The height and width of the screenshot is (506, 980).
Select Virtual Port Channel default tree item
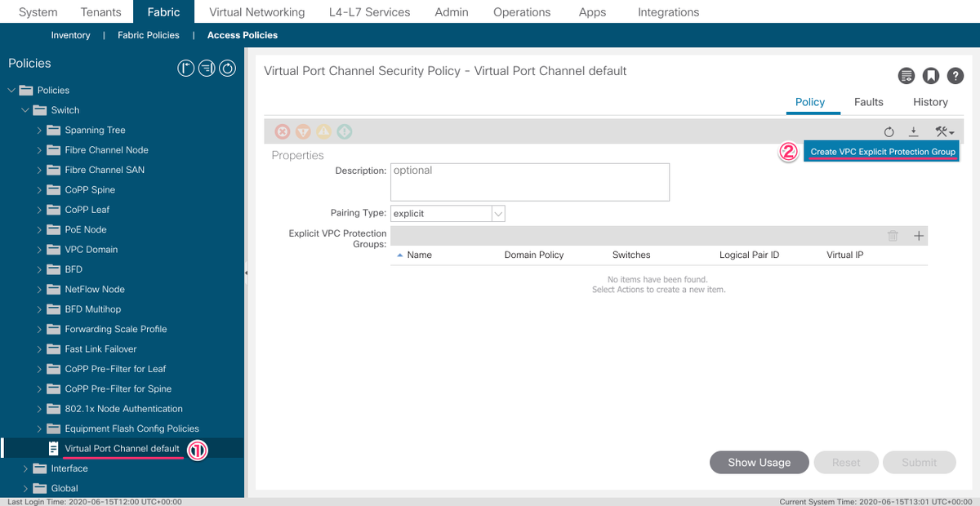[122, 448]
